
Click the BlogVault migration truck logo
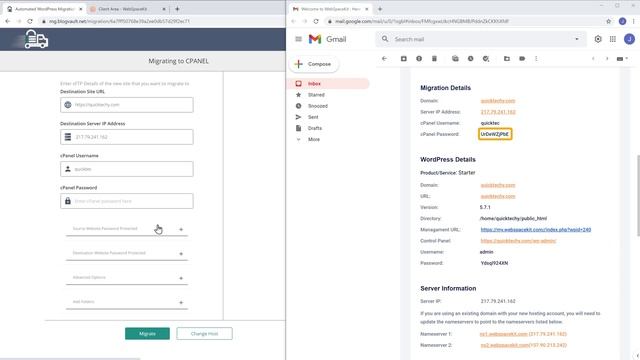[x=36, y=40]
